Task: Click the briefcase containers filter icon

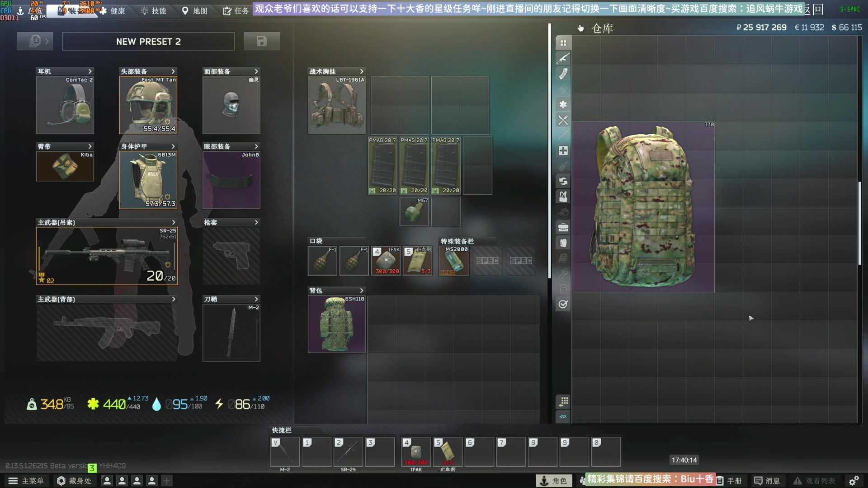Action: tap(563, 227)
